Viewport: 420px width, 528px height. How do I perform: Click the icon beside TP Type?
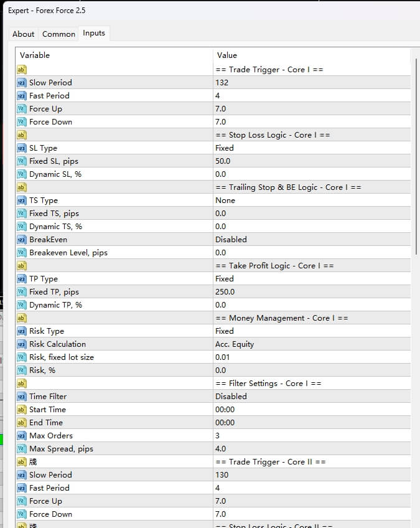21,279
